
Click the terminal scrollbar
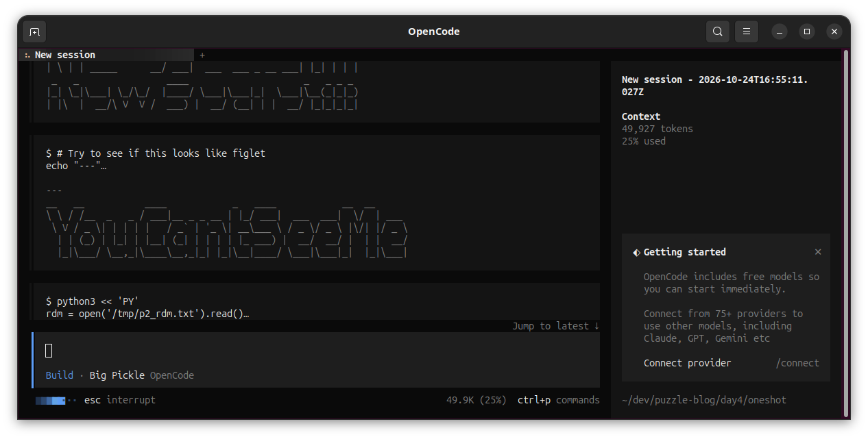point(845,233)
